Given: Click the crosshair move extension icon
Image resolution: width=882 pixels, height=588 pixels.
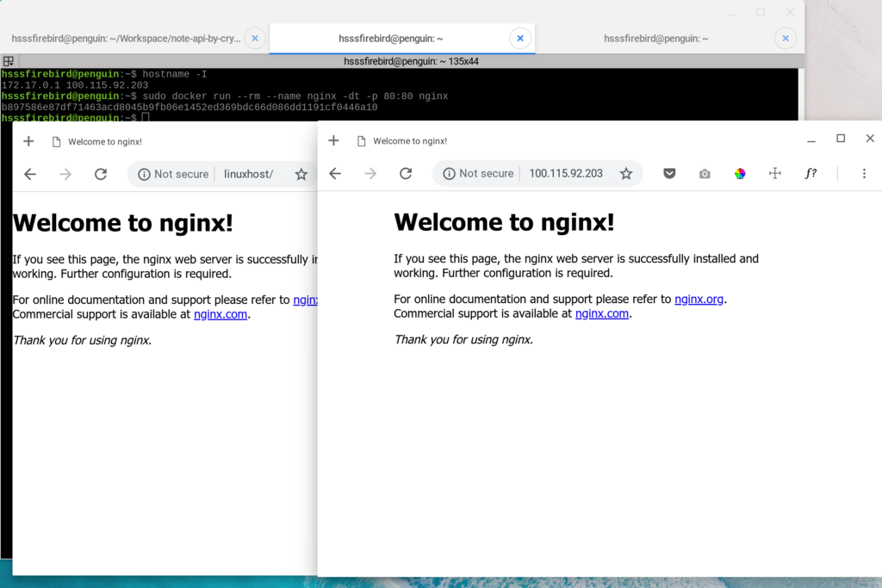Looking at the screenshot, I should point(775,174).
